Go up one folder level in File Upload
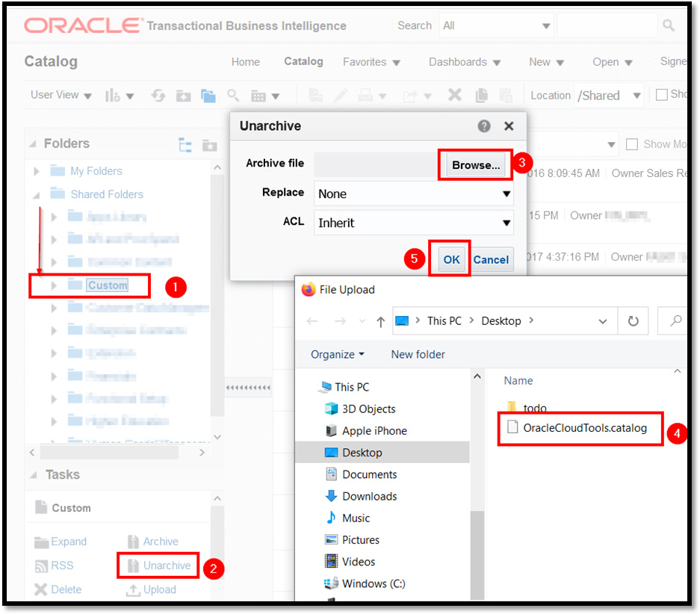The width and height of the screenshot is (700, 614). coord(380,321)
